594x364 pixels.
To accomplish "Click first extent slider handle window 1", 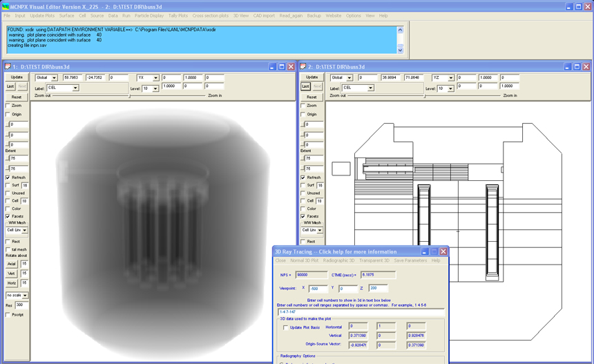I will pos(8,158).
